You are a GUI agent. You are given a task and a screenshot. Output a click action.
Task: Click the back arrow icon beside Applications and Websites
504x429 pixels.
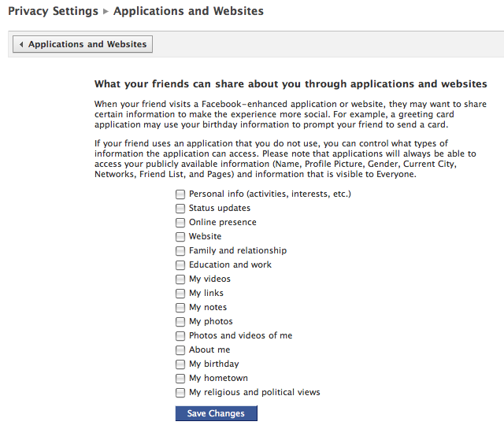21,45
